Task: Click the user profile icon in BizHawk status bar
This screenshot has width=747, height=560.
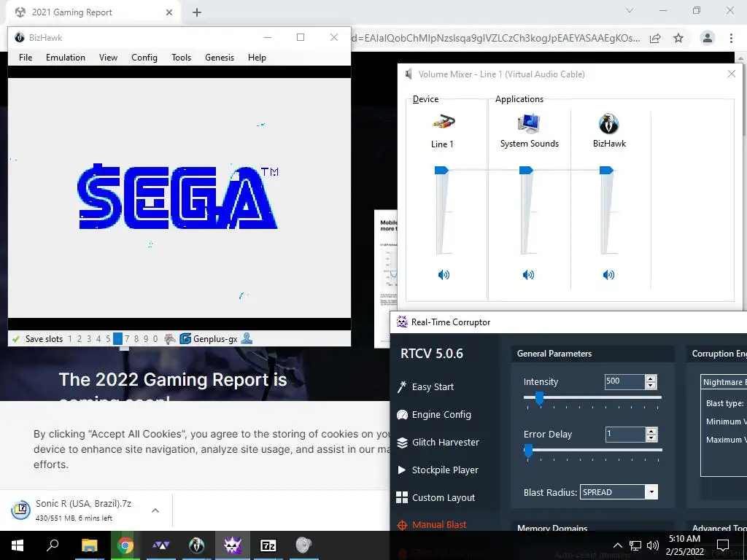Action: [x=247, y=338]
